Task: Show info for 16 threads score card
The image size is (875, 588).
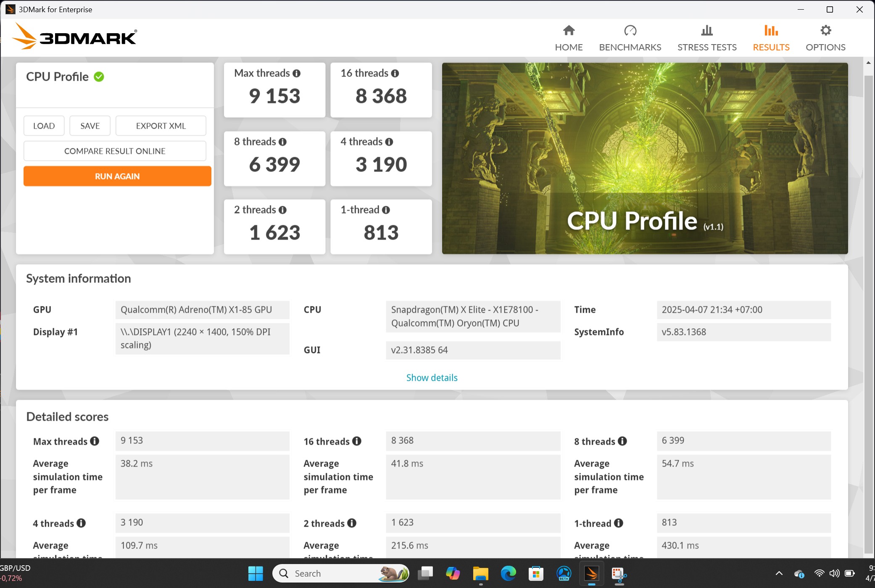Action: point(395,73)
